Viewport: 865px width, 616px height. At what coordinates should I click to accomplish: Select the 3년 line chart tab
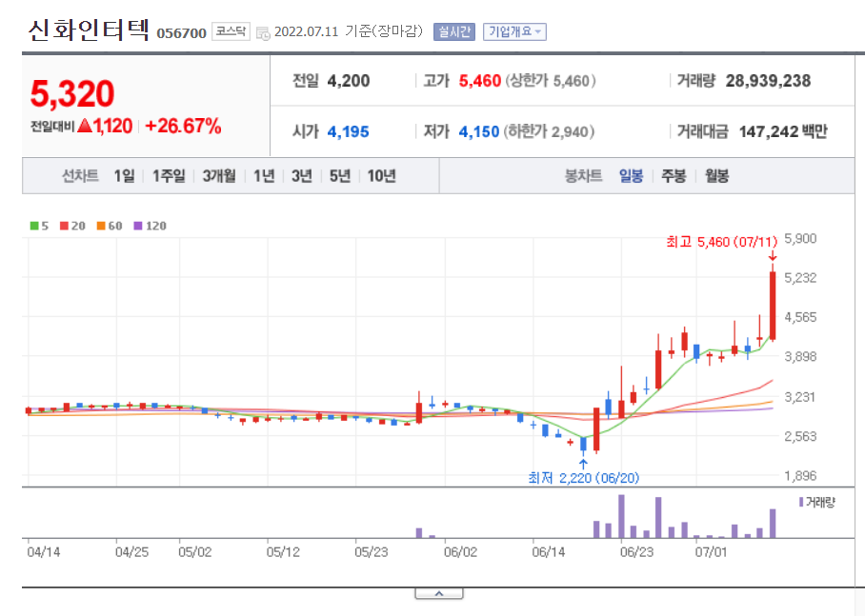click(301, 176)
